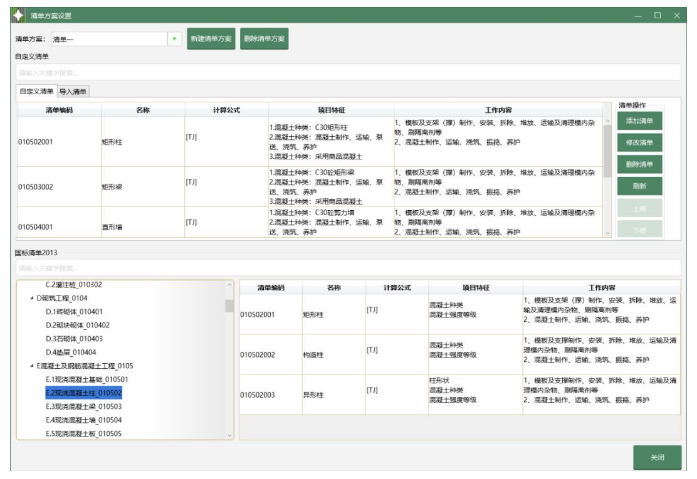Click the 添加清单 button
The height and width of the screenshot is (479, 697).
(x=639, y=121)
